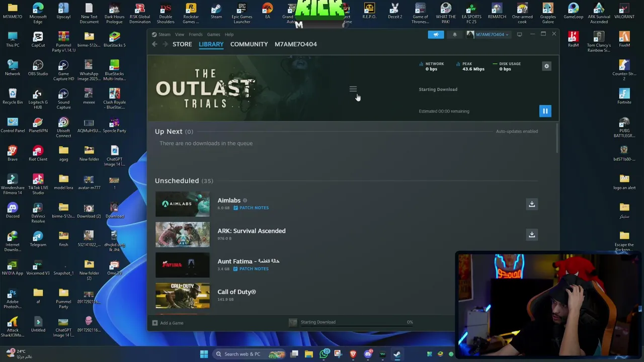Download ARK: Survival Ascended with its icon
Image resolution: width=644 pixels, height=362 pixels.
[531, 234]
